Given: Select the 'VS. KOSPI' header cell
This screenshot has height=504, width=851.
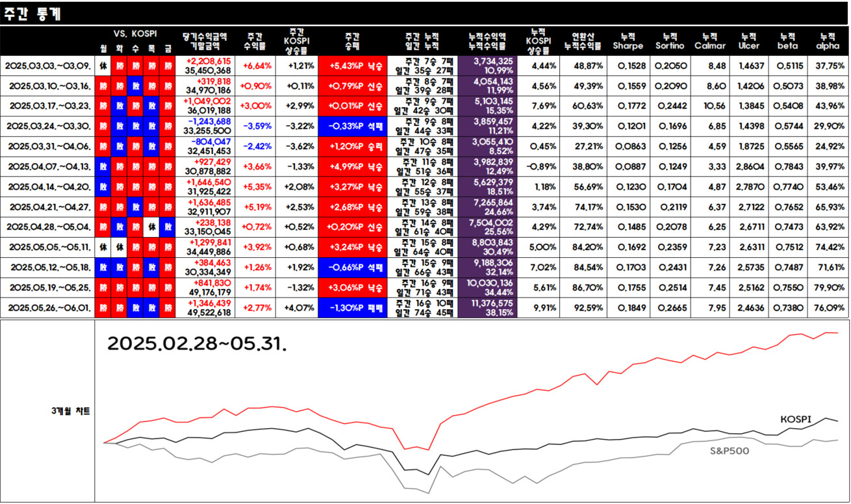Looking at the screenshot, I should point(135,33).
